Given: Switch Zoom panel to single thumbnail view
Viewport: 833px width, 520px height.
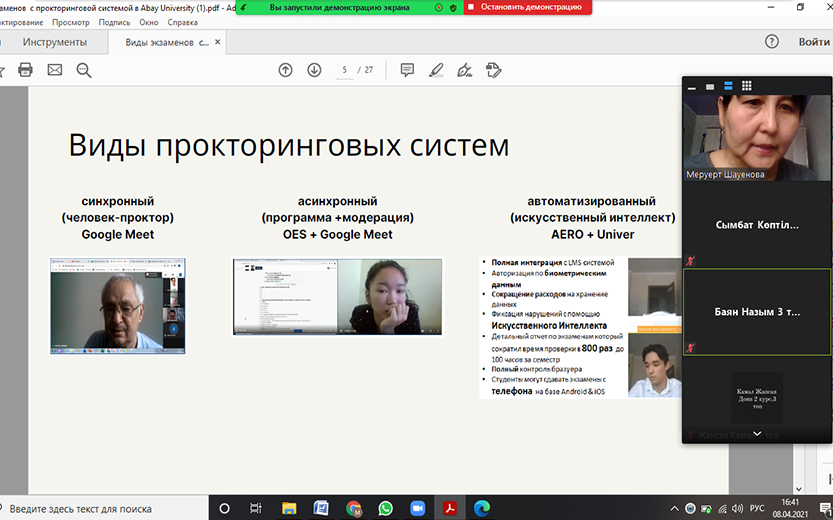Looking at the screenshot, I should pos(710,87).
